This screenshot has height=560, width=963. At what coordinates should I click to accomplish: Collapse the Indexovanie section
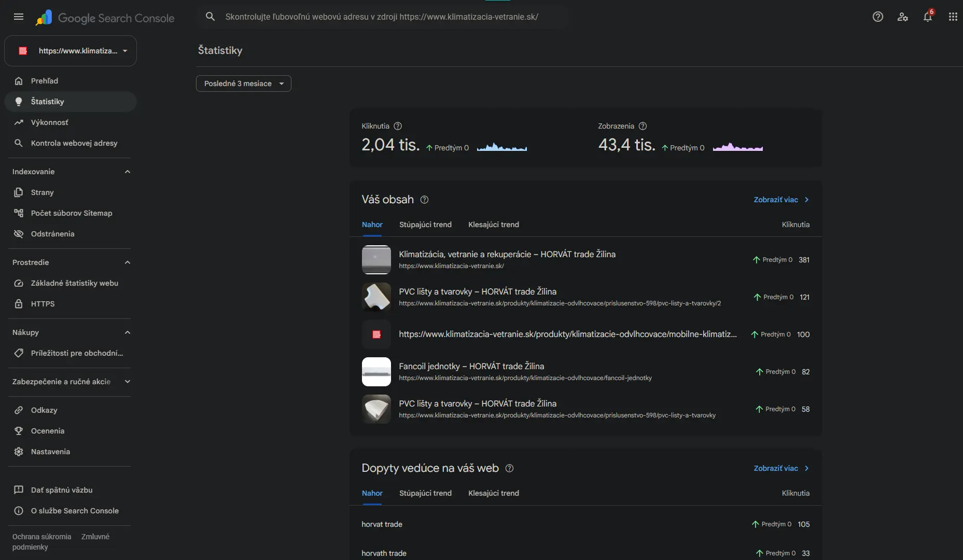pyautogui.click(x=128, y=172)
